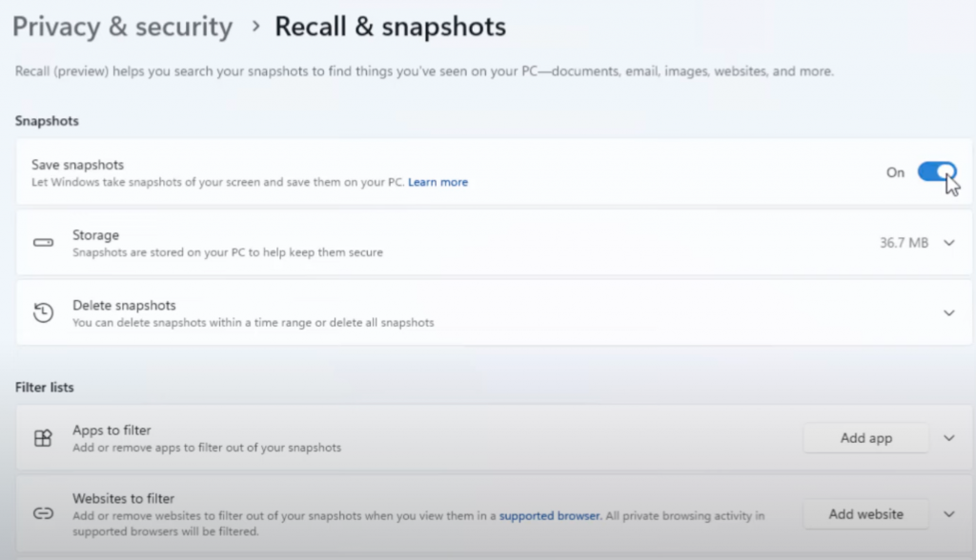976x560 pixels.
Task: Expand the Delete snapshots chevron
Action: coord(948,312)
